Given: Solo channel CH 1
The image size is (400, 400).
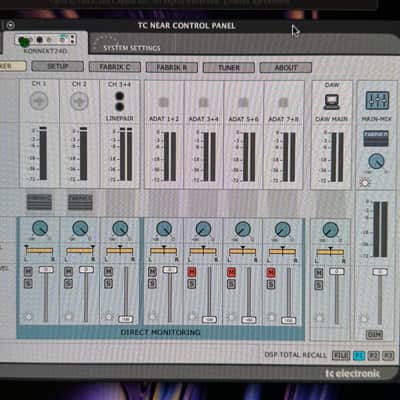Looking at the screenshot, I should [28, 284].
